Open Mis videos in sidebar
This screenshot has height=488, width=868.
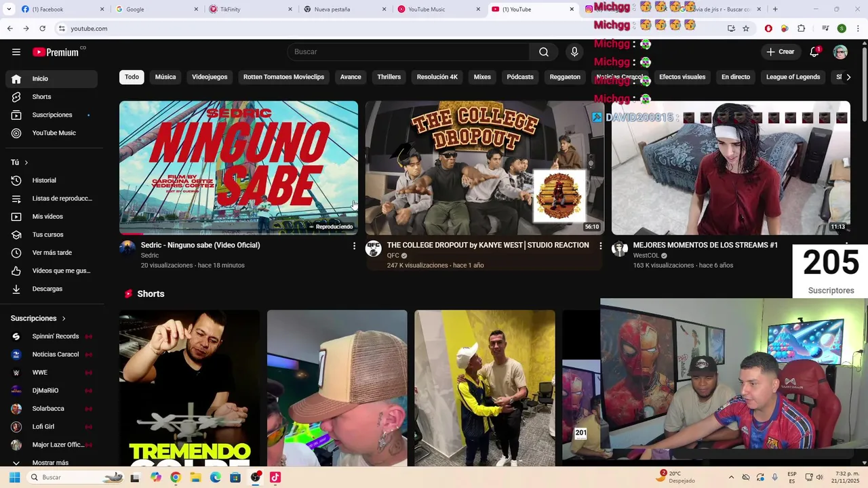tap(52, 217)
